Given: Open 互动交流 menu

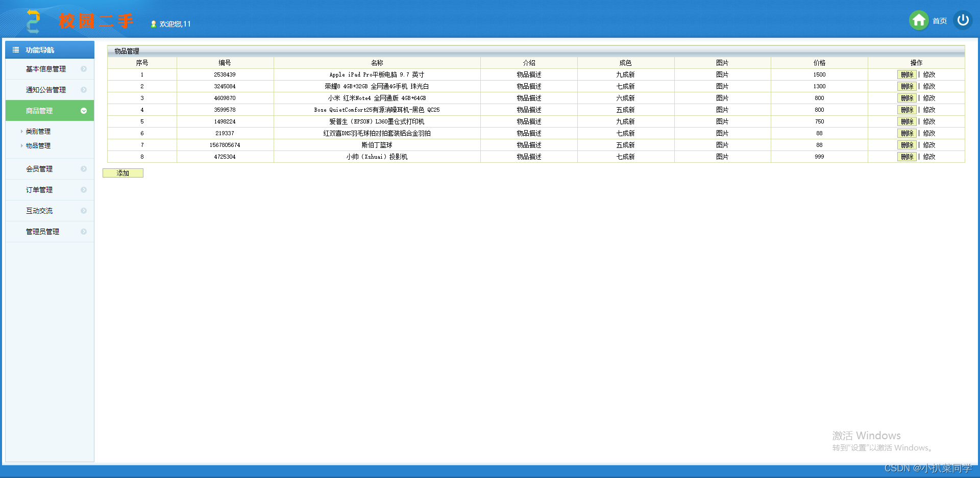Looking at the screenshot, I should (50, 211).
